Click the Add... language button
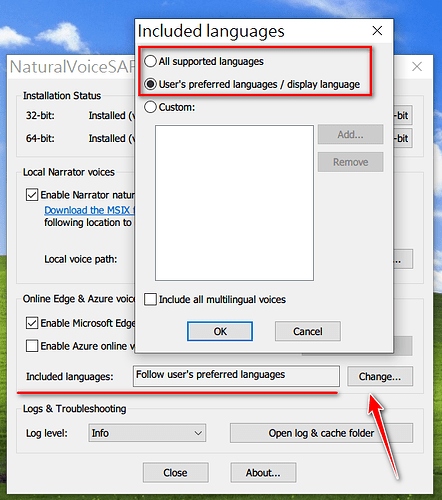 [x=350, y=134]
